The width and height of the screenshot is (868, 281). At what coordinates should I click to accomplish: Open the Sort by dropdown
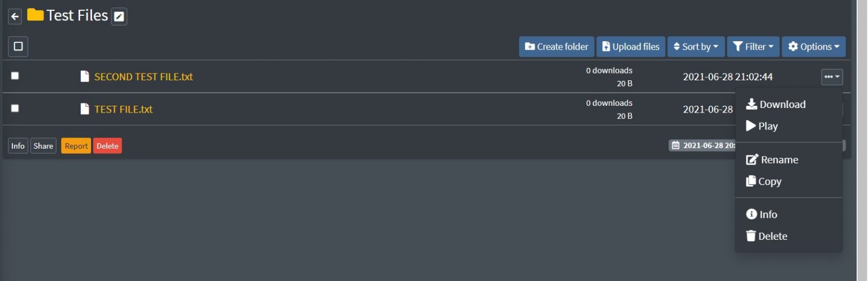696,47
